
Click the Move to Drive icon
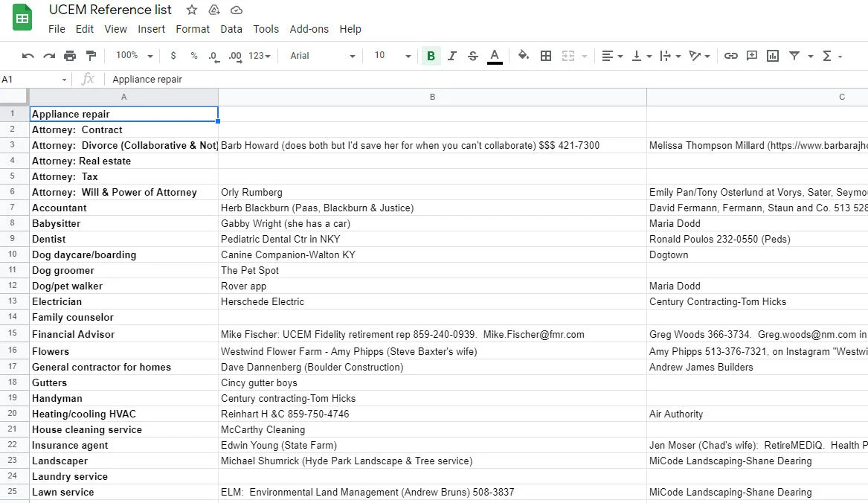pos(214,10)
